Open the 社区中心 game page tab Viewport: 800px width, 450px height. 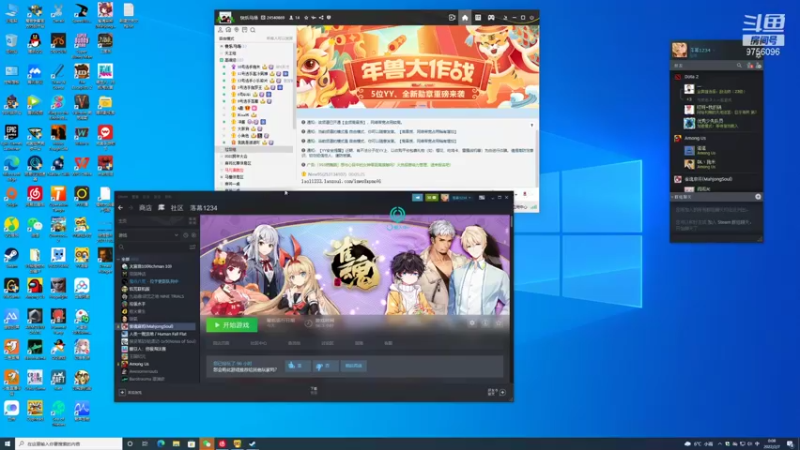(x=258, y=343)
